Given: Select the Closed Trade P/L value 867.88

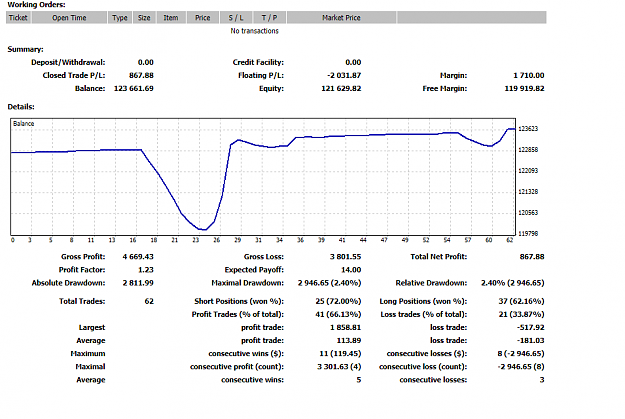Looking at the screenshot, I should pyautogui.click(x=142, y=75).
